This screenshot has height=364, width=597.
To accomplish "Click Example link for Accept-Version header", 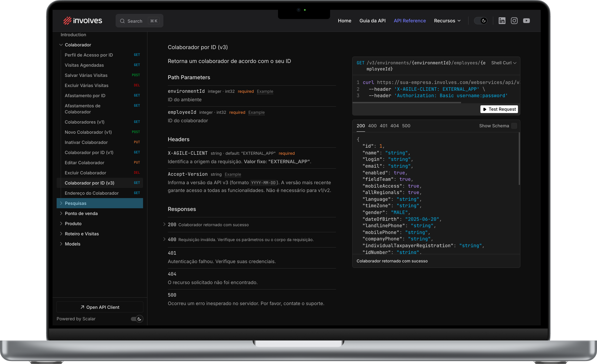I will (233, 174).
